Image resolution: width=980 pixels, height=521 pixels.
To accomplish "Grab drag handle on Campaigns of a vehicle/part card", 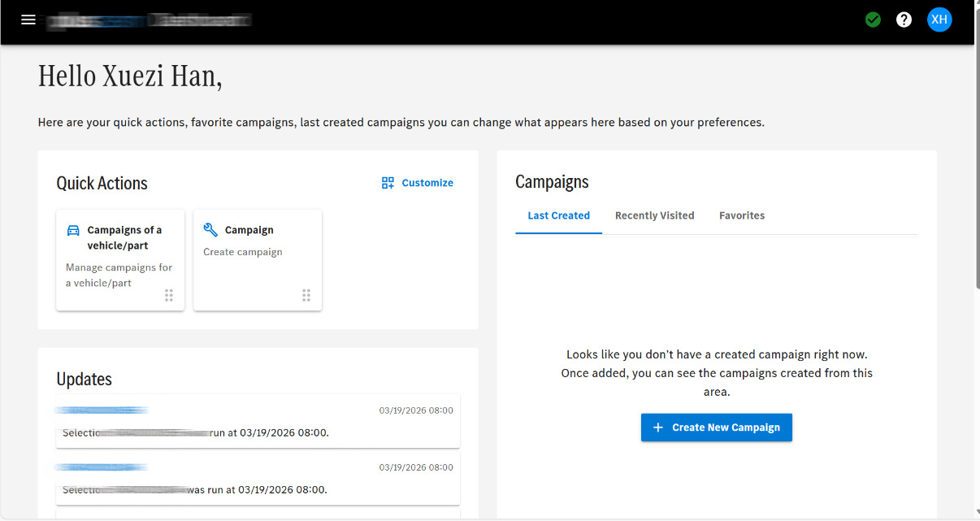I will 169,295.
